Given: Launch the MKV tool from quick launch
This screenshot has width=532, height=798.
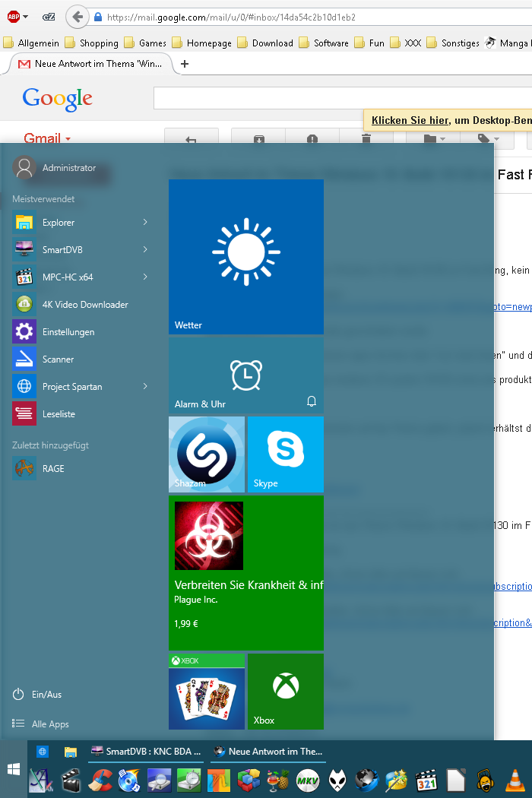Looking at the screenshot, I should (x=308, y=781).
